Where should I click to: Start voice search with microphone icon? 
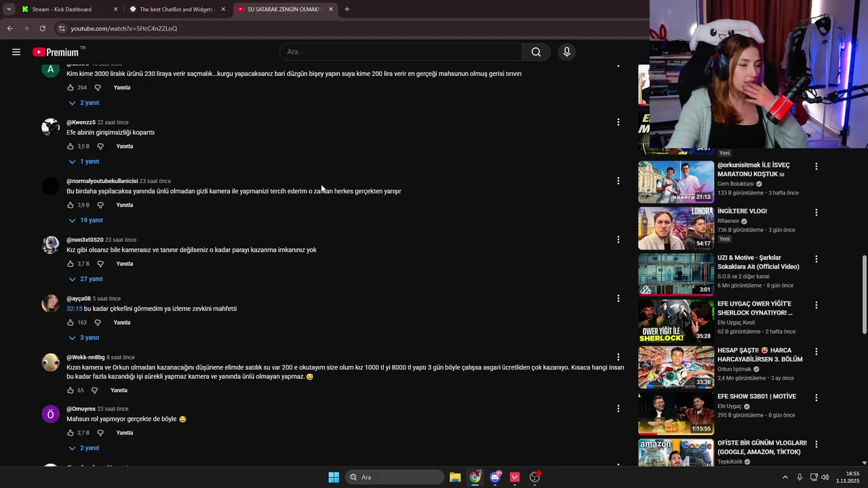[567, 52]
